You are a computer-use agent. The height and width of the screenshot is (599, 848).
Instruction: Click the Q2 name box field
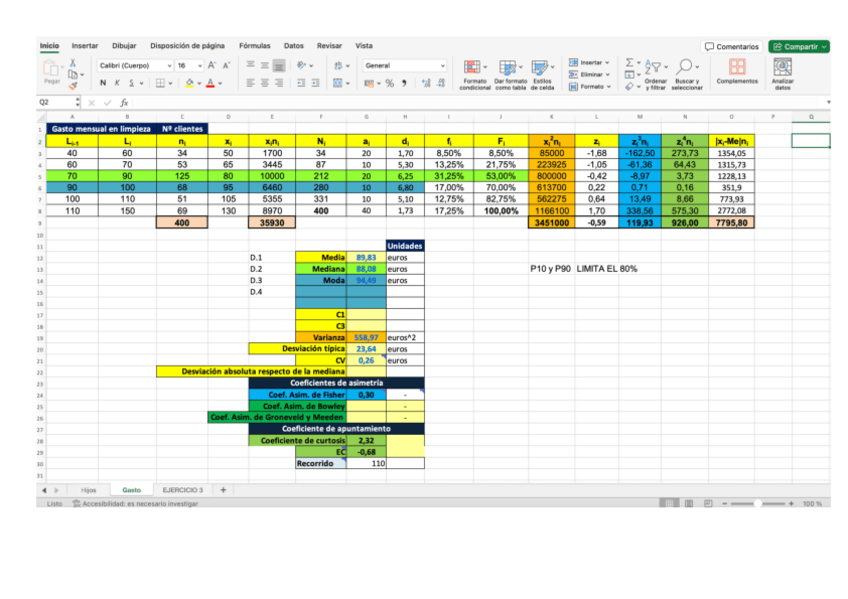click(x=55, y=102)
